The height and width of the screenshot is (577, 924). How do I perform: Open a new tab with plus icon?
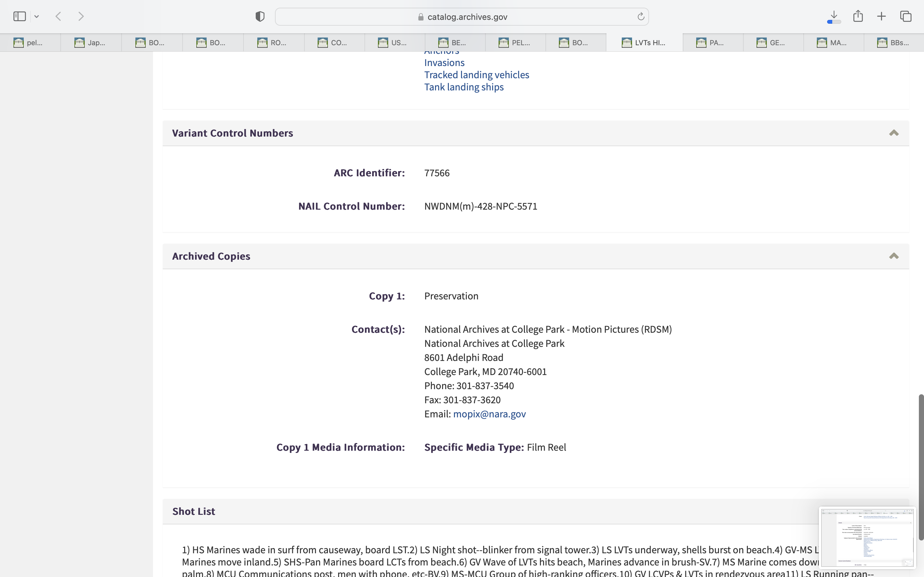881,16
